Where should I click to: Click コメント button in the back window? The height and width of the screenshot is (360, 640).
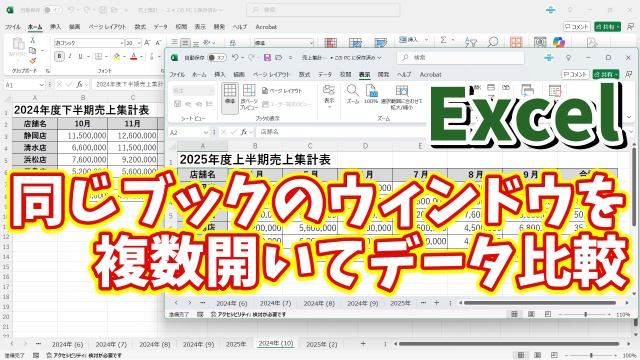coord(577,27)
